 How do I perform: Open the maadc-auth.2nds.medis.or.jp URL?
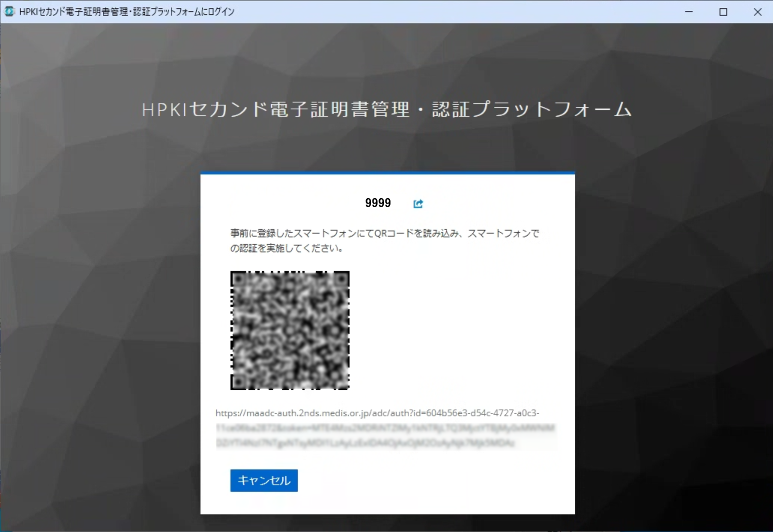click(377, 413)
